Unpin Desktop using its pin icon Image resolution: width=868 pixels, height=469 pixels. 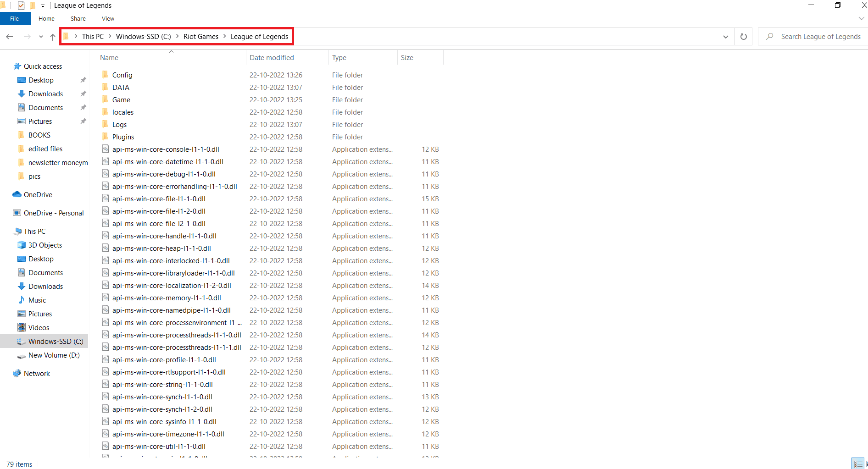tap(83, 80)
